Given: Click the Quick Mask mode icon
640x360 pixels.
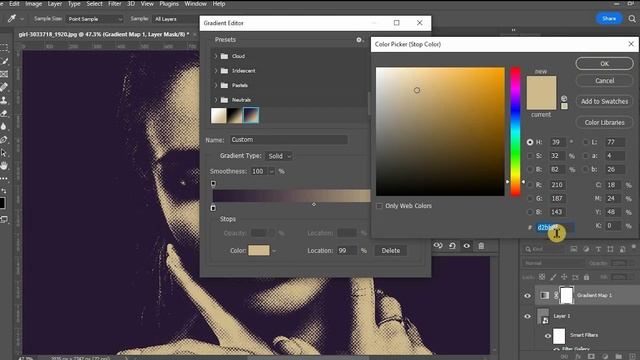Looking at the screenshot, I should 4,220.
